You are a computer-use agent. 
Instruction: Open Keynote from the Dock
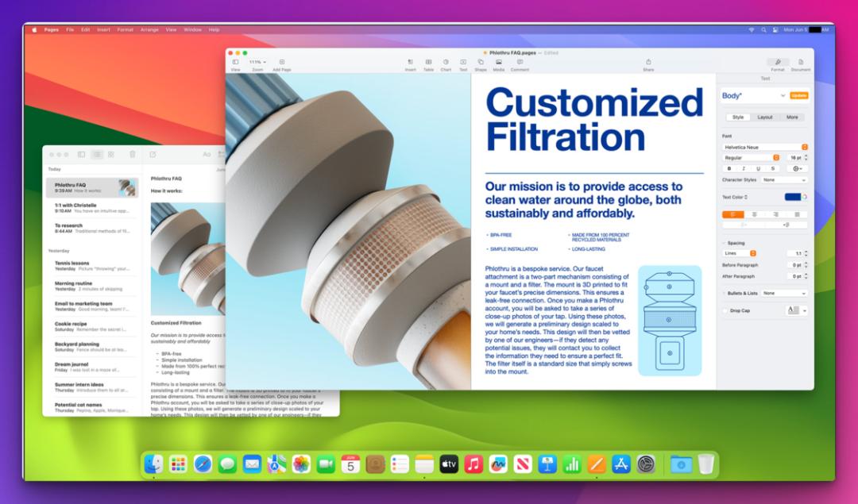tap(547, 464)
